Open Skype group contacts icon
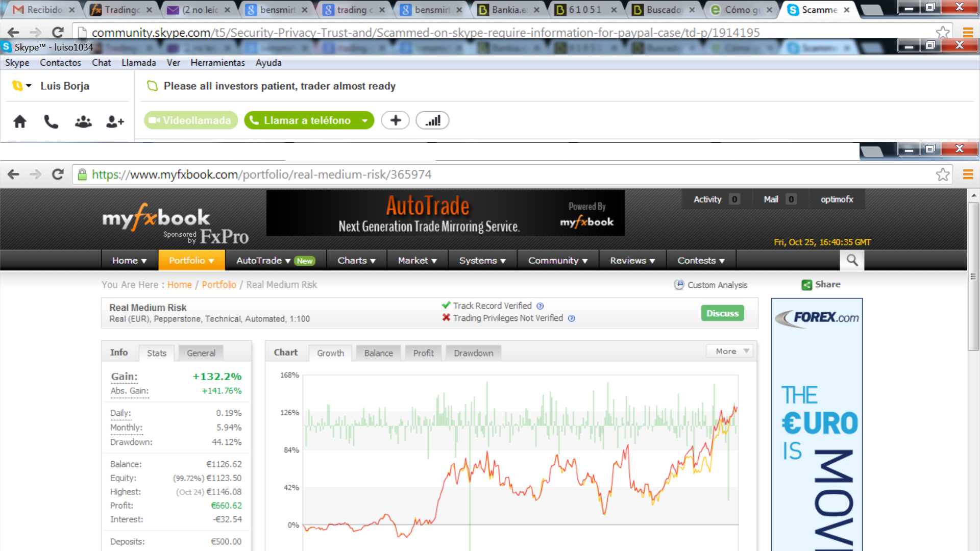The height and width of the screenshot is (551, 980). pos(83,121)
